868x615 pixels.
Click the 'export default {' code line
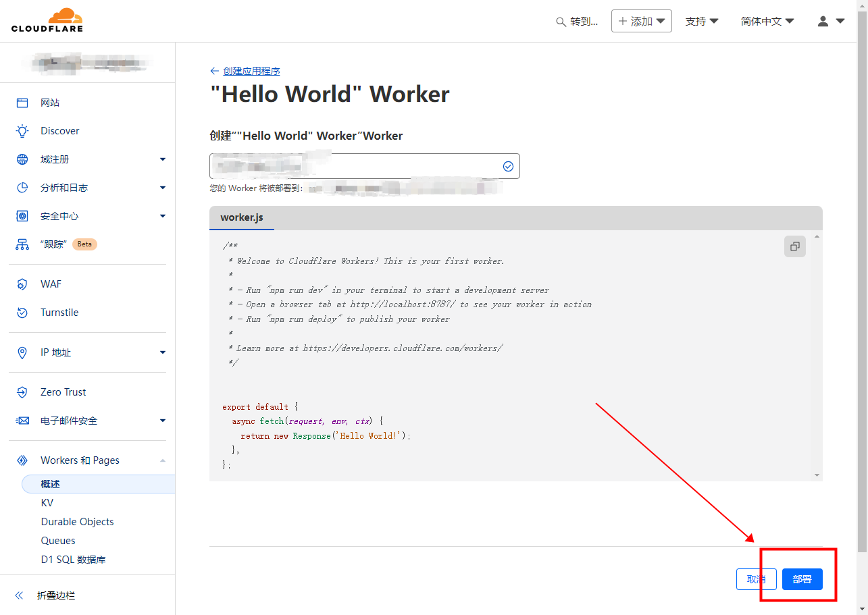tap(259, 407)
